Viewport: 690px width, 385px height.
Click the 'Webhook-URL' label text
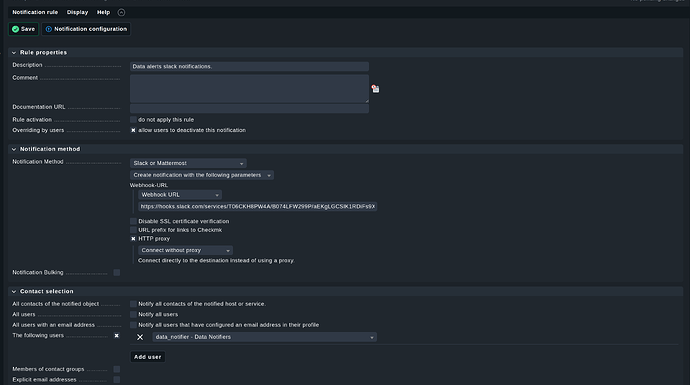coord(149,185)
